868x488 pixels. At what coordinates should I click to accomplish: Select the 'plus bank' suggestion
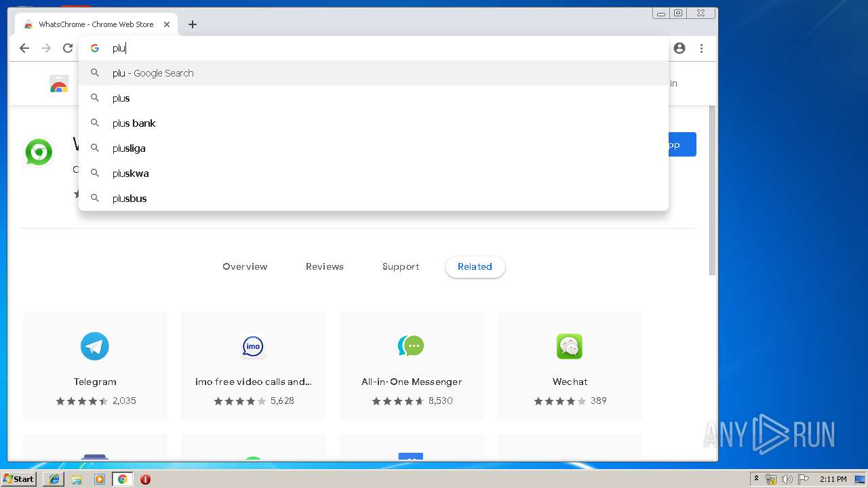[x=374, y=123]
